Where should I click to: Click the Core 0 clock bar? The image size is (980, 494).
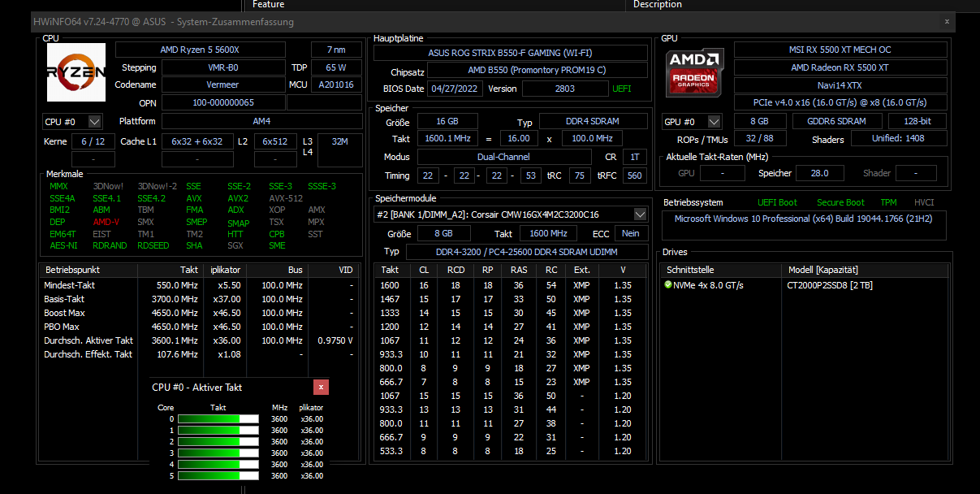[x=218, y=419]
